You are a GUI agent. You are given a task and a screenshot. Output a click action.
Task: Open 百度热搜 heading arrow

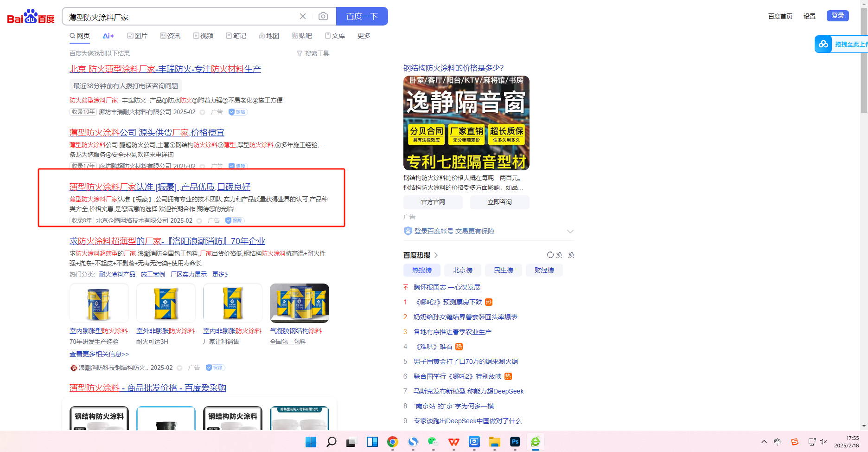[436, 255]
